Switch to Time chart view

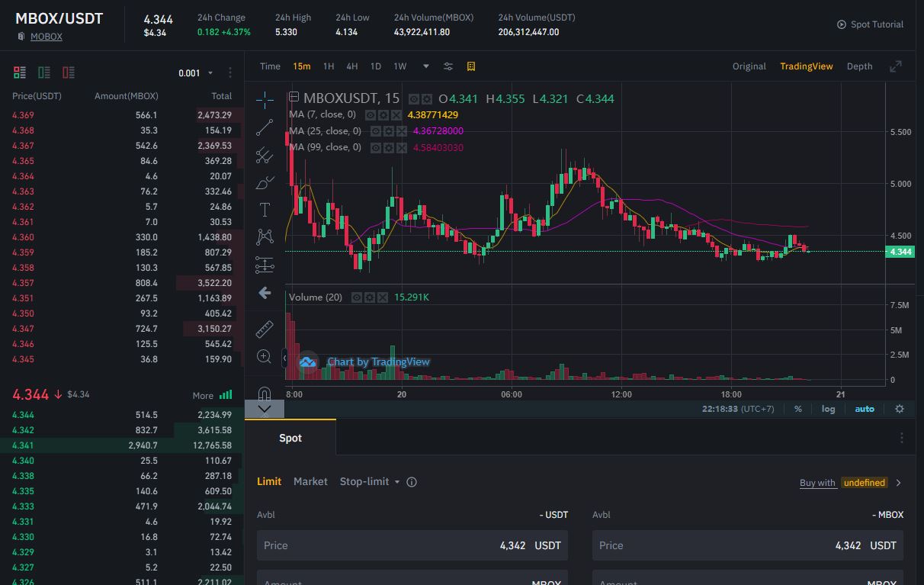click(270, 66)
